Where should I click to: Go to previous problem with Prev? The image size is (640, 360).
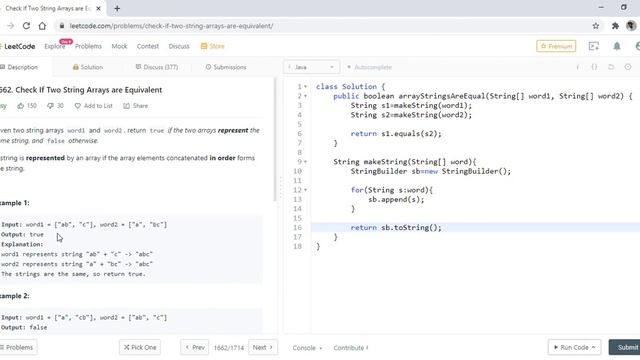pyautogui.click(x=195, y=347)
